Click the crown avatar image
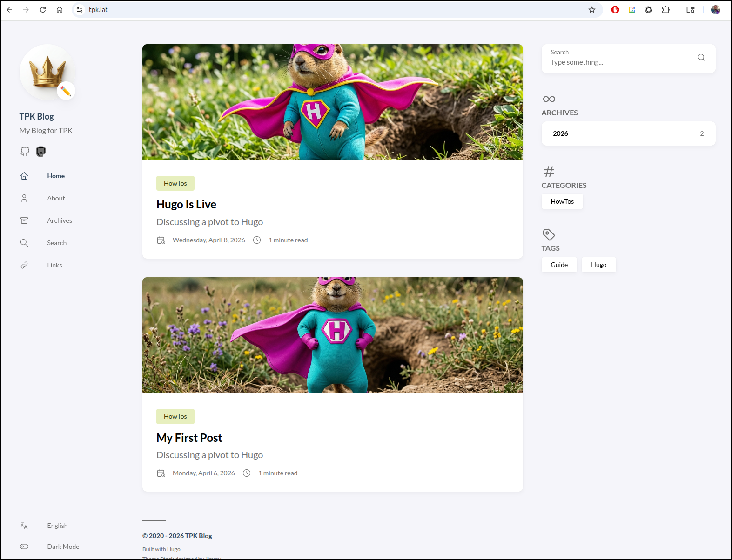 tap(47, 72)
